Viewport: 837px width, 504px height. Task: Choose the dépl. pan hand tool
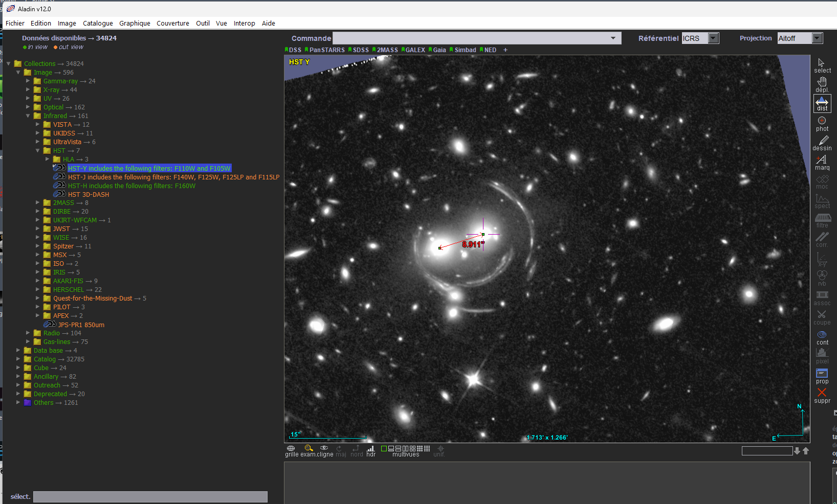[822, 85]
